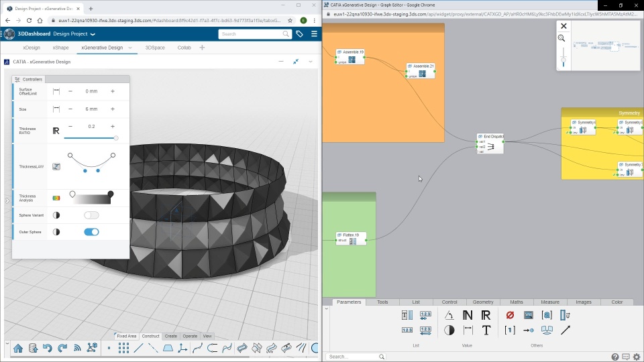Switch to the xDesign tab
The height and width of the screenshot is (362, 644).
pyautogui.click(x=32, y=48)
